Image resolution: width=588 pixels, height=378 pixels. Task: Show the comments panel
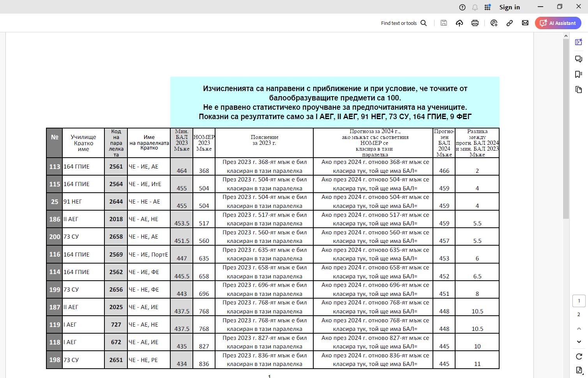tap(579, 59)
